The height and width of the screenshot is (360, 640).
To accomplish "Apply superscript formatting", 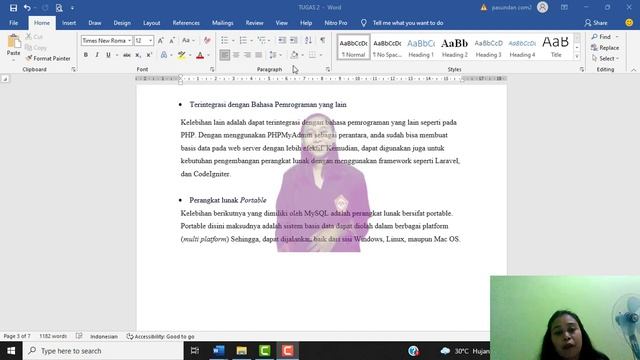I will 149,55.
